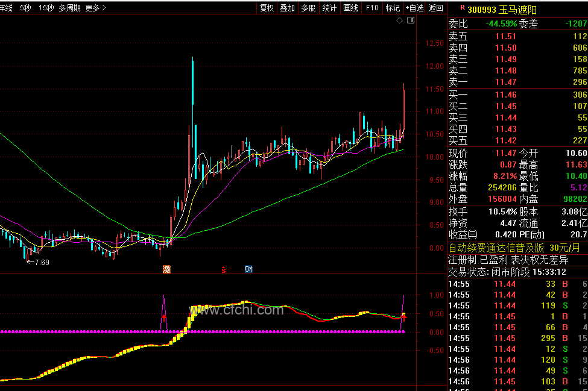Open the 多周期 multi-period view

(69, 8)
